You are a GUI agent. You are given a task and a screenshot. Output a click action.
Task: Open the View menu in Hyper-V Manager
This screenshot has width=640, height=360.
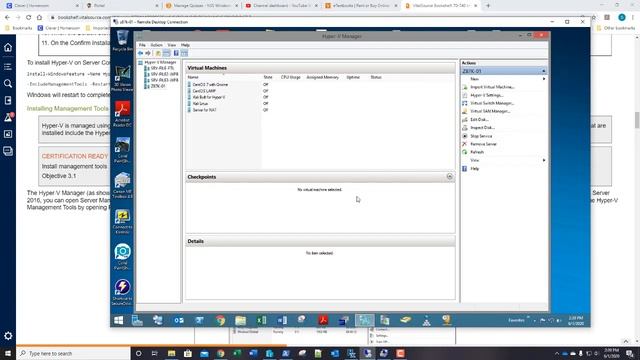click(x=171, y=45)
